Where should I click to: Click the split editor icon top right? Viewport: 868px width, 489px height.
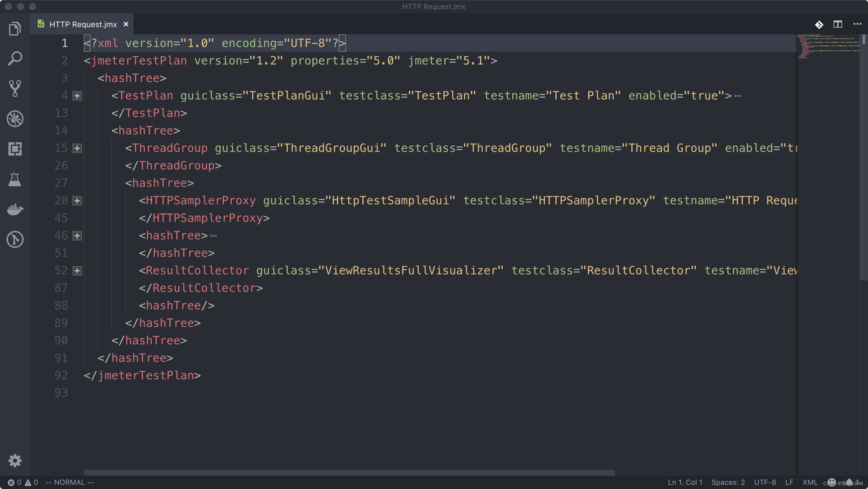coord(838,24)
